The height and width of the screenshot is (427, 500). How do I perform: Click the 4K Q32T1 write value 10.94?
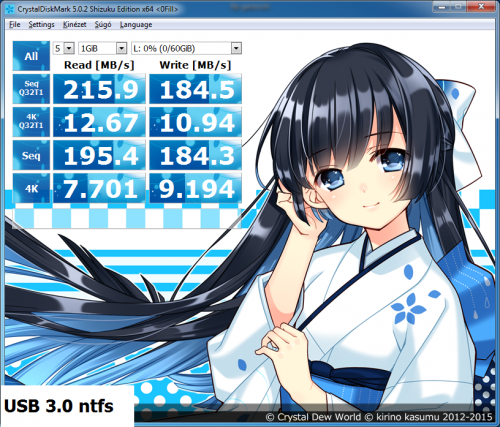click(x=196, y=122)
